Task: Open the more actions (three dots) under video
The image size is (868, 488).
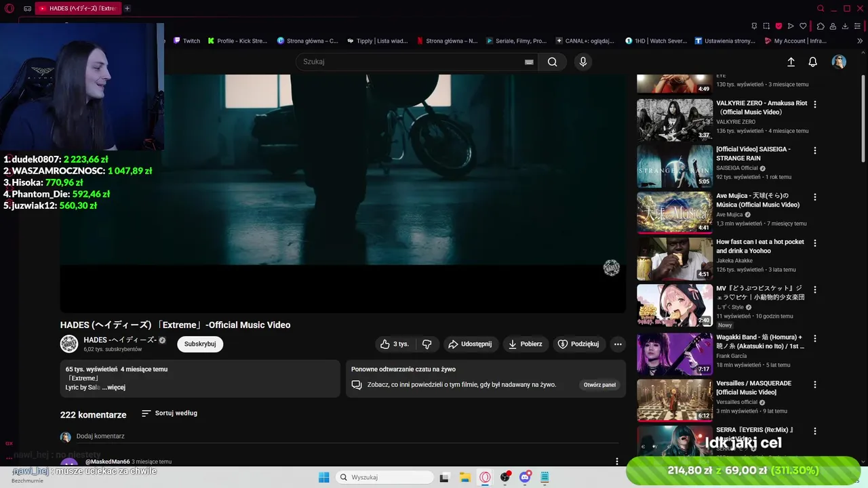Action: click(618, 344)
